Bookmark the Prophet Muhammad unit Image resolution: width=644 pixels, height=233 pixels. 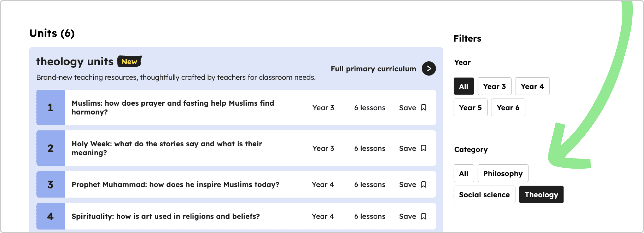[423, 184]
